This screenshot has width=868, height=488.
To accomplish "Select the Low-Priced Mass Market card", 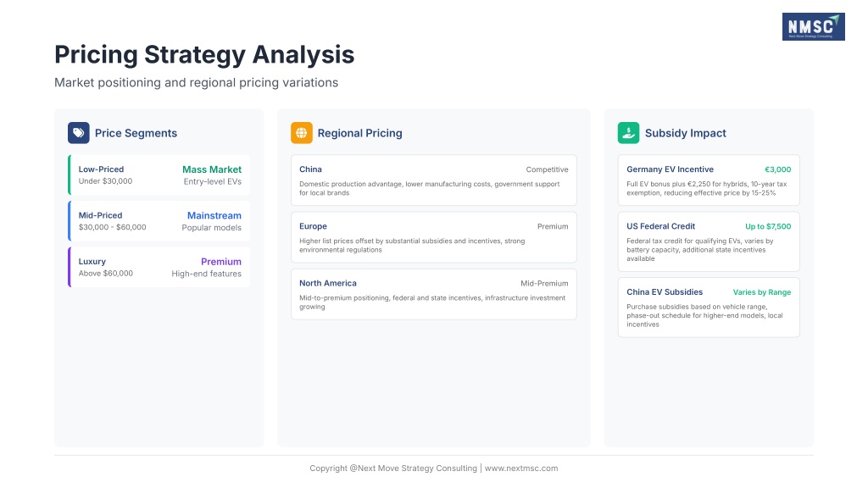I will click(x=159, y=175).
